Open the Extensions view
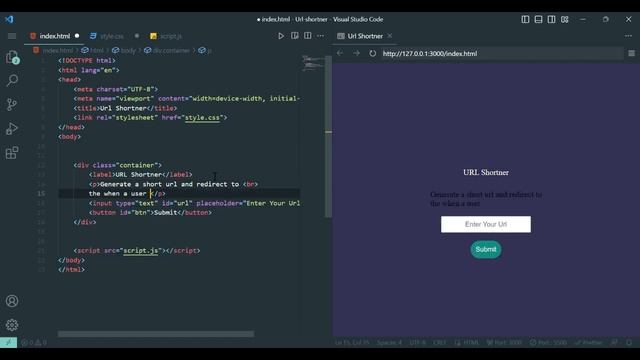 pos(12,153)
